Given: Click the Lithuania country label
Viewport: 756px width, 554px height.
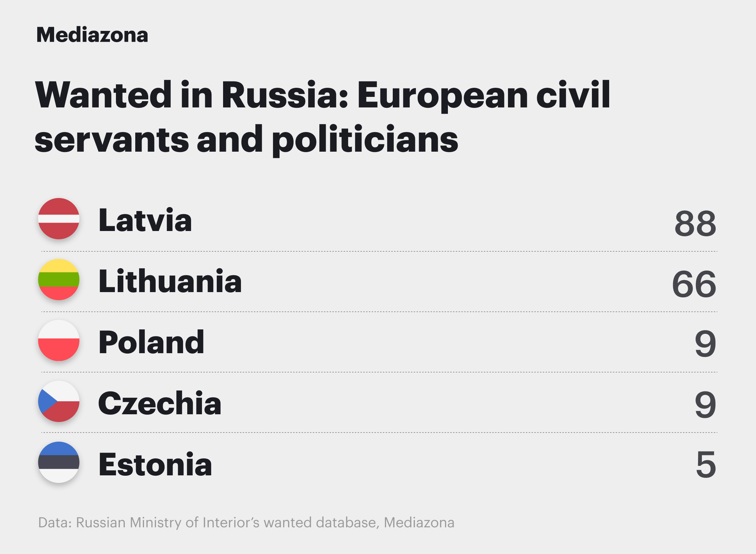Looking at the screenshot, I should (x=170, y=281).
